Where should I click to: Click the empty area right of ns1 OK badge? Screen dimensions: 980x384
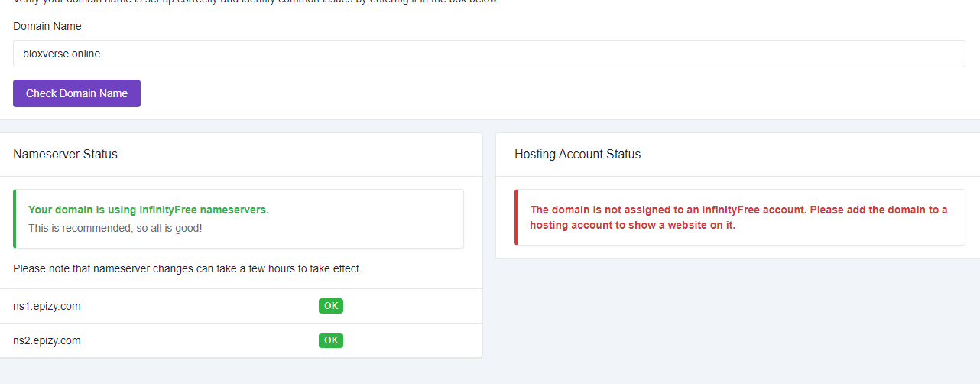tap(413, 306)
